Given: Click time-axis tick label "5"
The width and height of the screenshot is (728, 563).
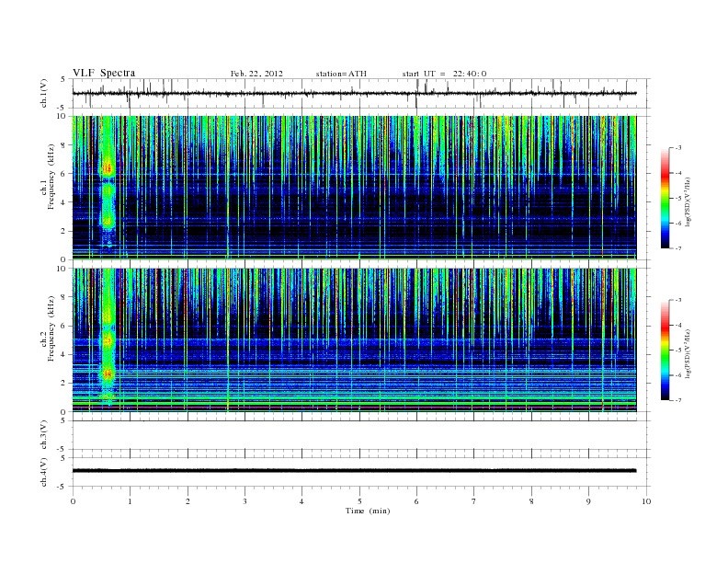Looking at the screenshot, I should (x=359, y=501).
